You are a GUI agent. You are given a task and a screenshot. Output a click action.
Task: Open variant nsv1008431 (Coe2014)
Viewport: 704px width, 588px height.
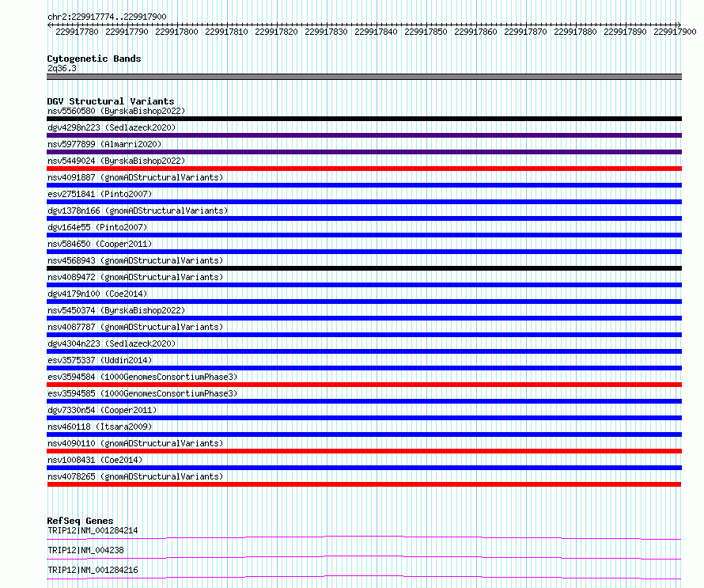95,460
